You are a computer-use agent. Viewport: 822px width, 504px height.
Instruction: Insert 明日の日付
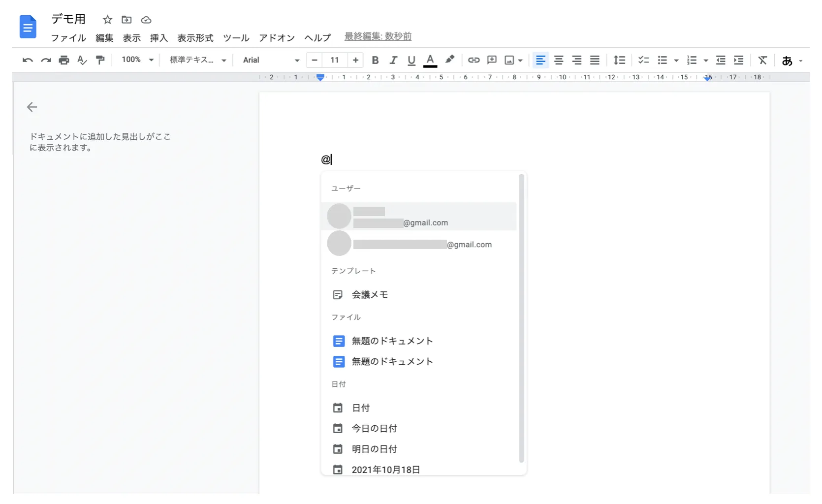(x=419, y=449)
